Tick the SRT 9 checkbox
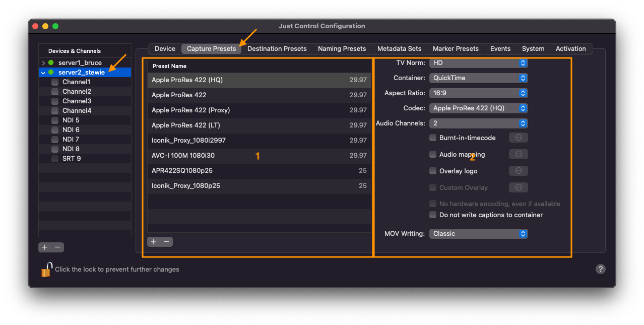This screenshot has height=325, width=644. (x=55, y=159)
